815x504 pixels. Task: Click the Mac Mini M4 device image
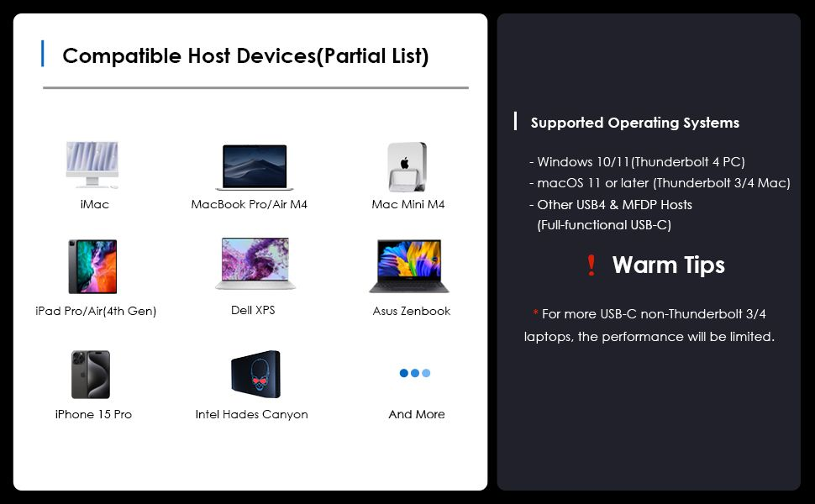pyautogui.click(x=407, y=165)
